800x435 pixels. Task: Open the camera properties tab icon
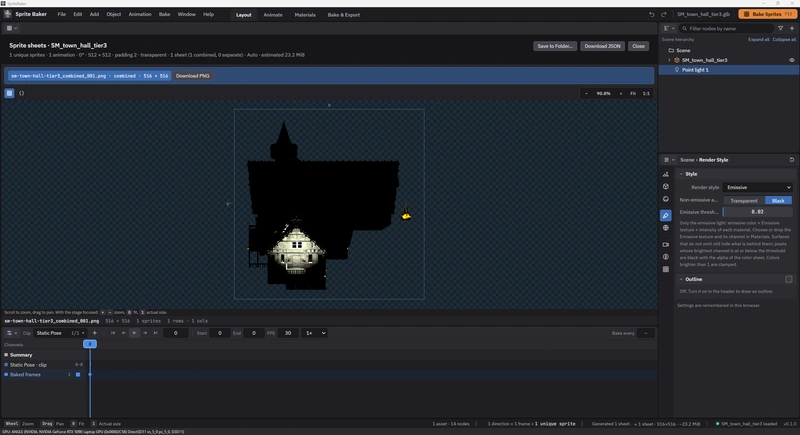[666, 245]
